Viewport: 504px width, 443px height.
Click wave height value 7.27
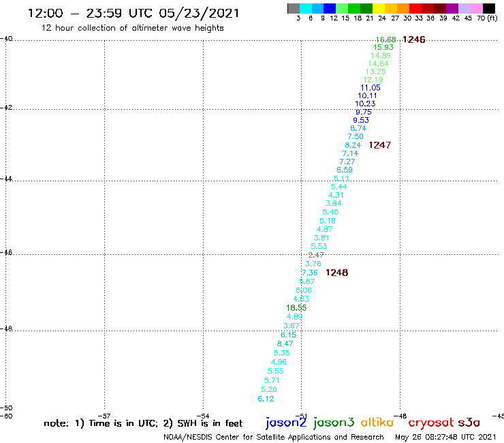point(347,162)
